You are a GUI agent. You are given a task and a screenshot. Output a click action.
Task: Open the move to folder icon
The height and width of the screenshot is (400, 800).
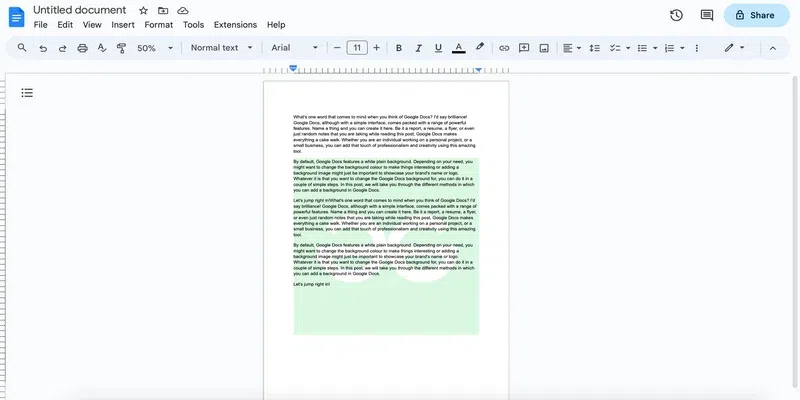coord(163,11)
